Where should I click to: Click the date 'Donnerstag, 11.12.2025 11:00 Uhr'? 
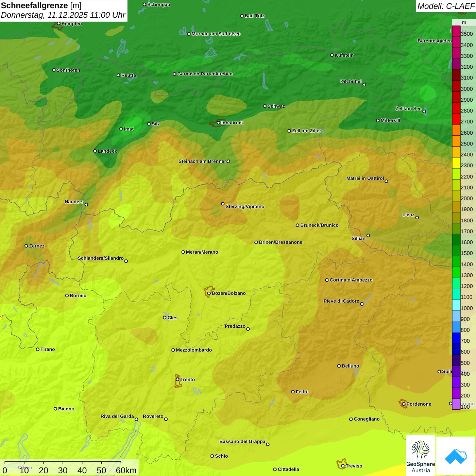pyautogui.click(x=63, y=15)
